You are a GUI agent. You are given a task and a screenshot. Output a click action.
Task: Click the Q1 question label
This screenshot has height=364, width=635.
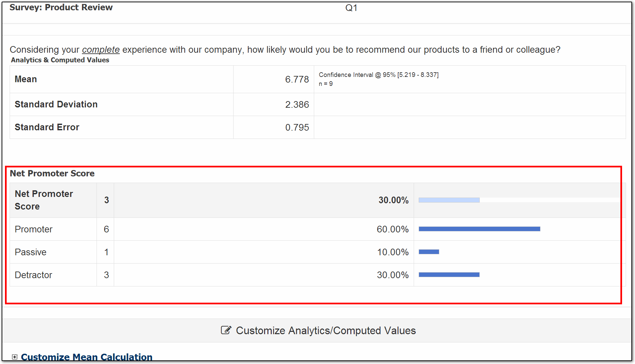[x=351, y=8]
